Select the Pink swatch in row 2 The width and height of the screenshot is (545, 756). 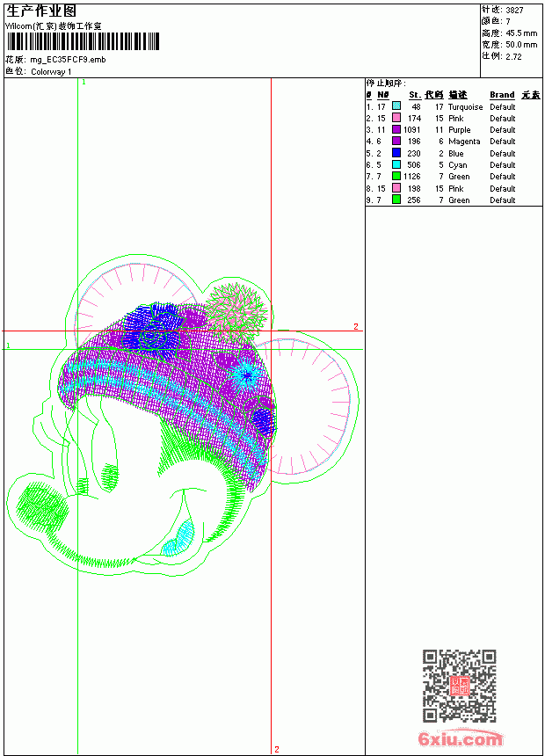[396, 118]
